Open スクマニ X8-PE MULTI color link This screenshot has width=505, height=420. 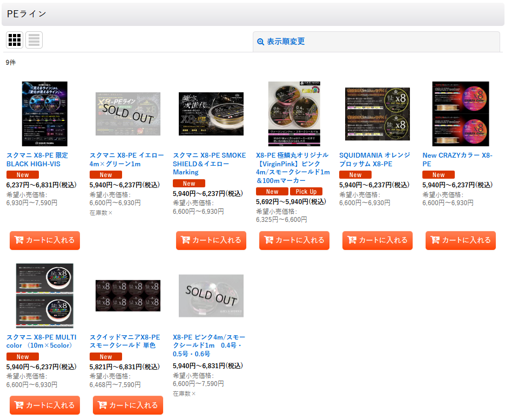point(42,342)
